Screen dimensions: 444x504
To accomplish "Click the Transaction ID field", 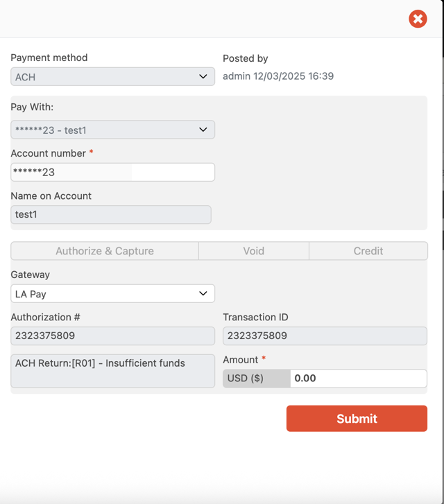I will point(324,336).
